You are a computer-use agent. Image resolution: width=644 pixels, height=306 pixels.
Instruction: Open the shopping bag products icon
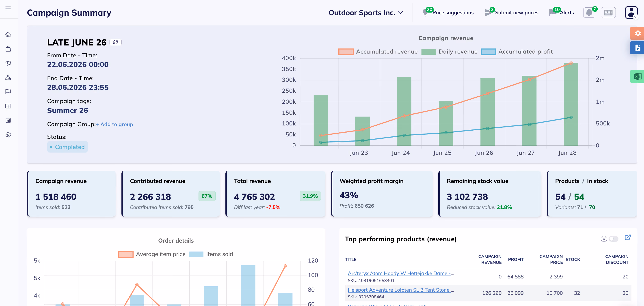coord(8,49)
